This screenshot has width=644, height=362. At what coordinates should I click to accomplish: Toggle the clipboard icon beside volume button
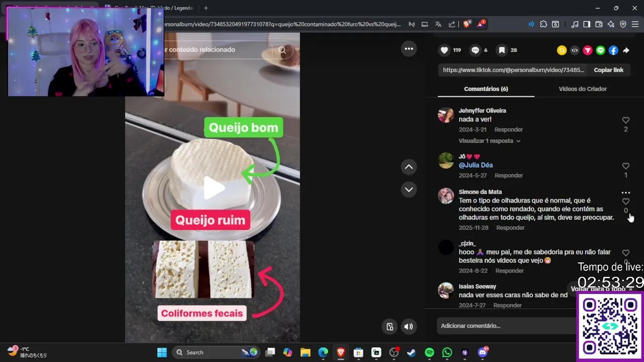pyautogui.click(x=390, y=327)
